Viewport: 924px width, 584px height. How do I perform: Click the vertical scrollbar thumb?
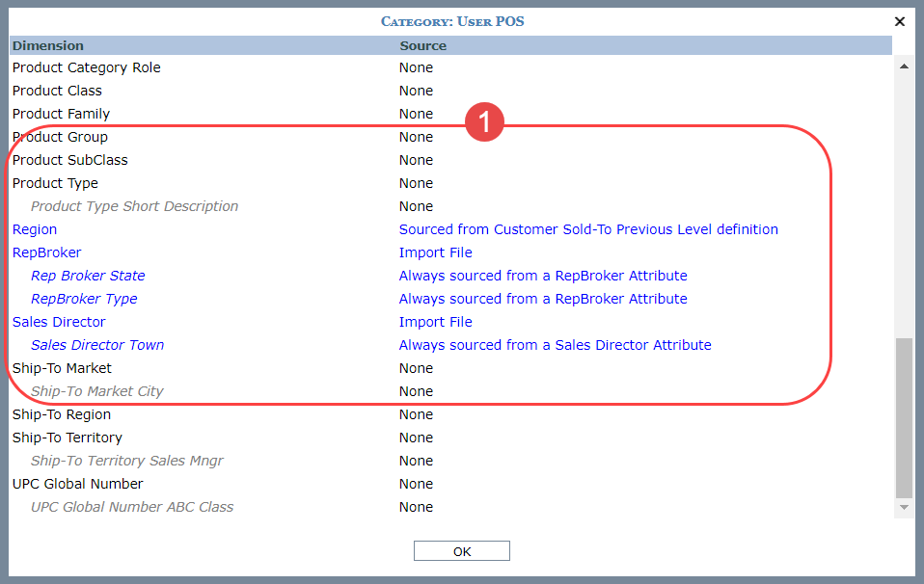[x=904, y=416]
